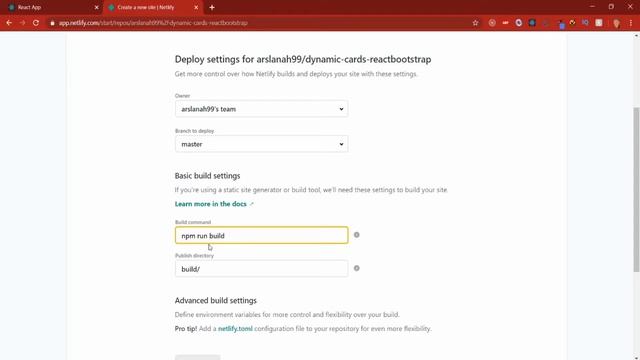Minimize the Chrome window
The image size is (640, 360).
coord(592,7)
